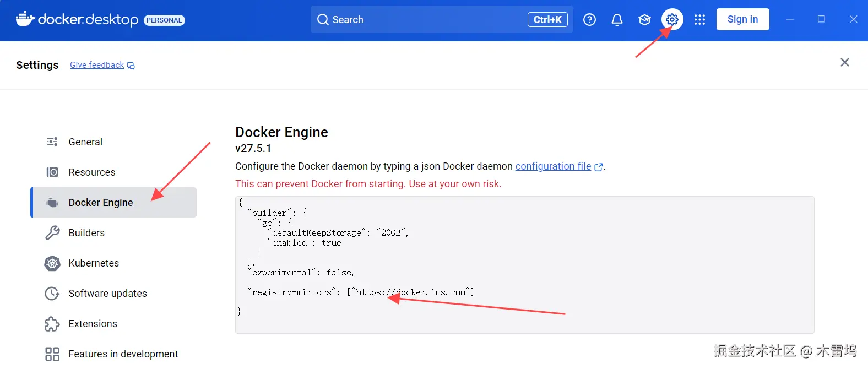Screen dimensions: 868x369
Task: Click the PERSONAL plan badge
Action: click(164, 20)
